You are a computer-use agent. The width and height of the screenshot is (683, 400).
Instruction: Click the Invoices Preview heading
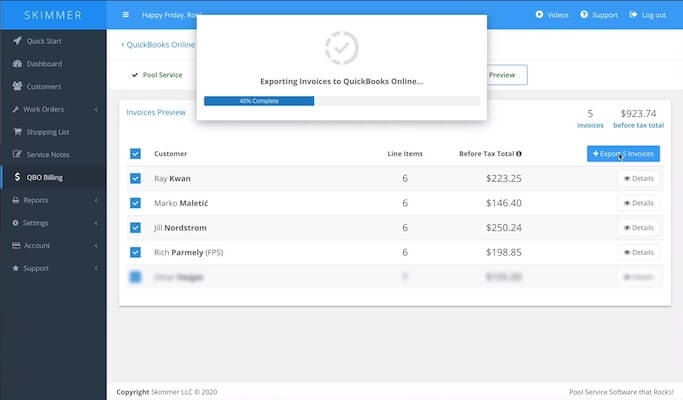156,112
